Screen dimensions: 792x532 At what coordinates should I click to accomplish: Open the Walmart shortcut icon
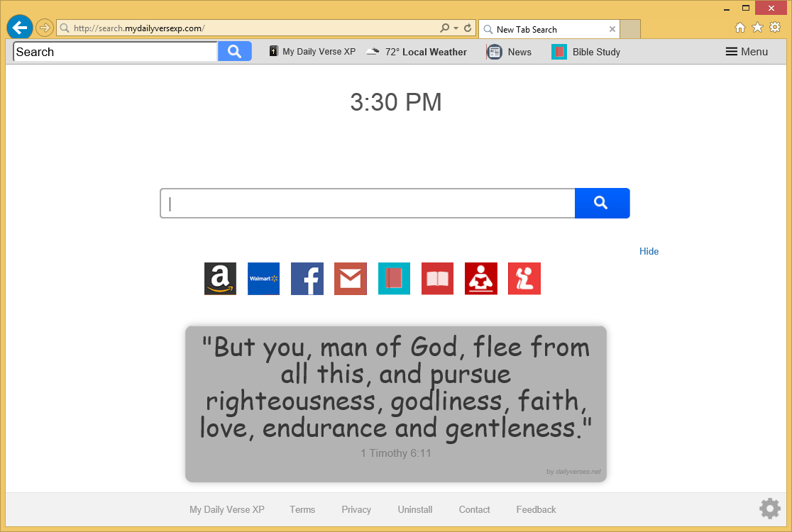click(x=264, y=279)
